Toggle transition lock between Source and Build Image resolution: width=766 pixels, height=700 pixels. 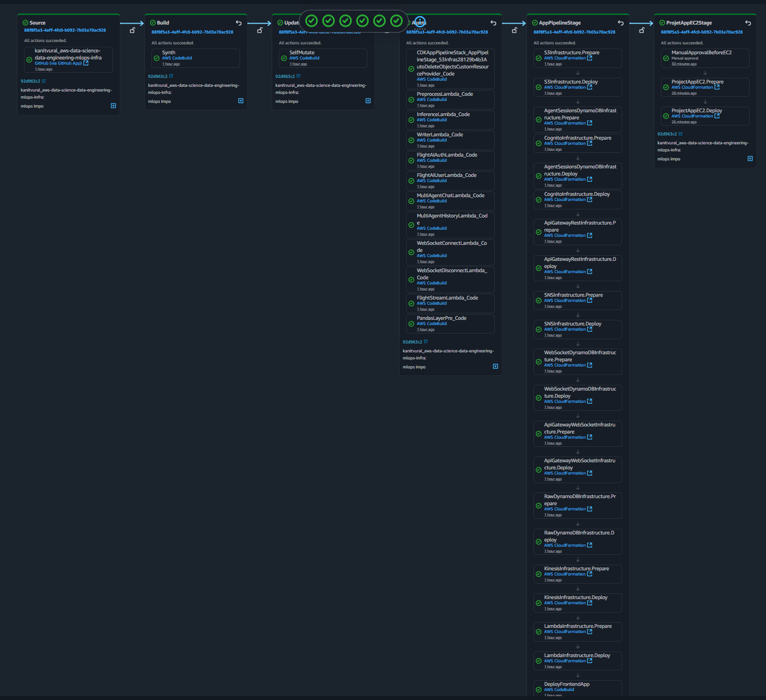tap(133, 30)
